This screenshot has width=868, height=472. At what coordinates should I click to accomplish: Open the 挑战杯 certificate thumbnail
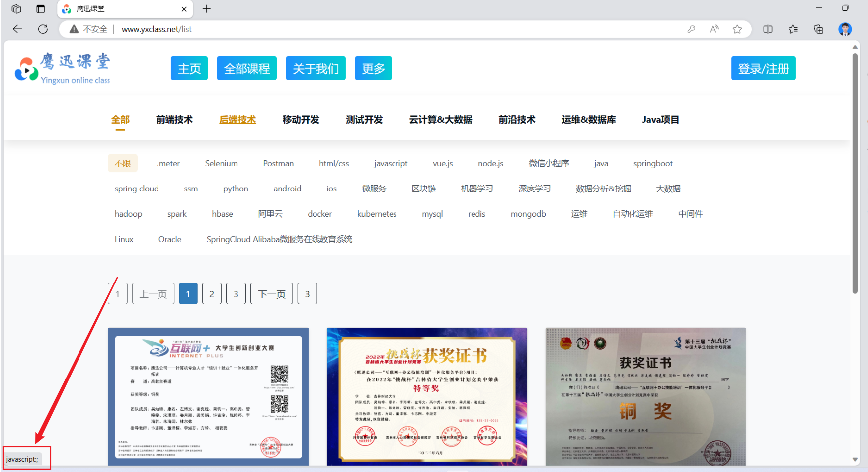click(x=426, y=395)
